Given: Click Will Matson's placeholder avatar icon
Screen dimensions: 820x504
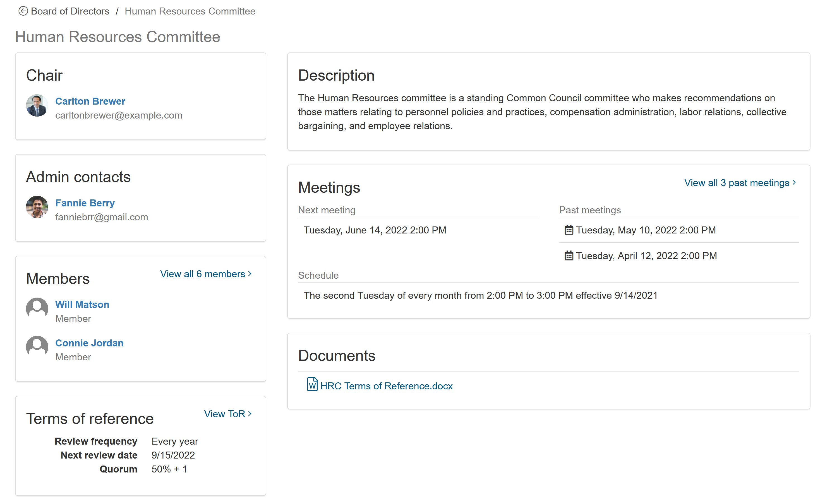Looking at the screenshot, I should click(x=37, y=308).
